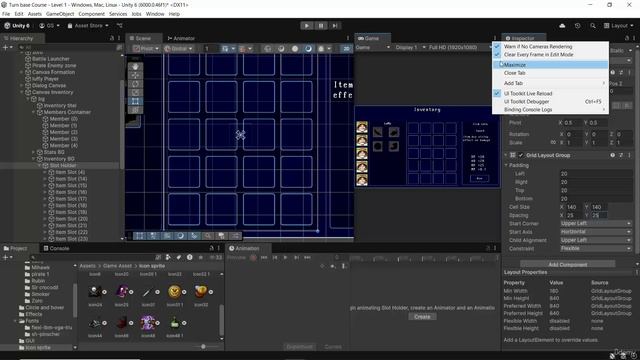Open Grid Layout Group preset icon
The height and width of the screenshot is (360, 640).
pyautogui.click(x=621, y=155)
